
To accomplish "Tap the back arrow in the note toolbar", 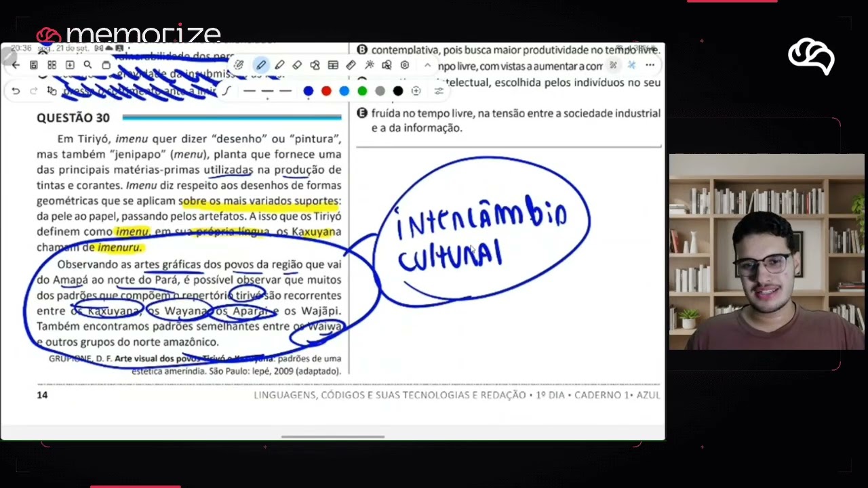I will tap(16, 65).
